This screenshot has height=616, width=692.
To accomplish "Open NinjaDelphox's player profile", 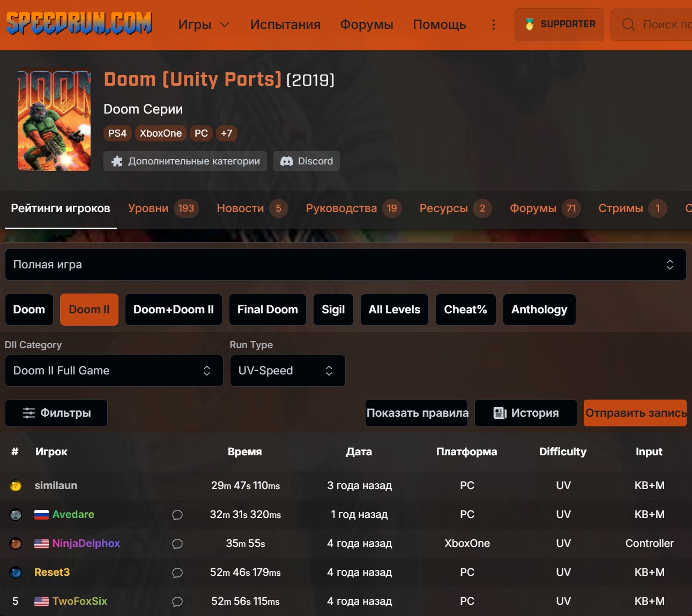I will pos(86,544).
